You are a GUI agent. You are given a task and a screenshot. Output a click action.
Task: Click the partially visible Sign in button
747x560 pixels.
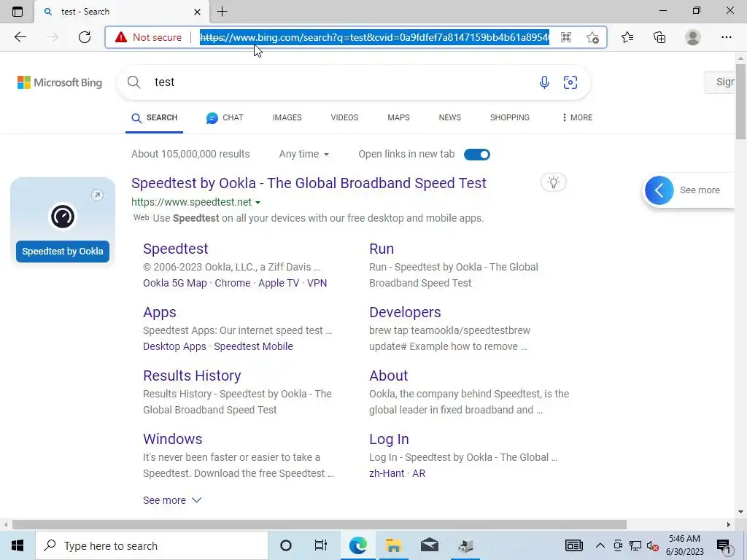tap(720, 82)
